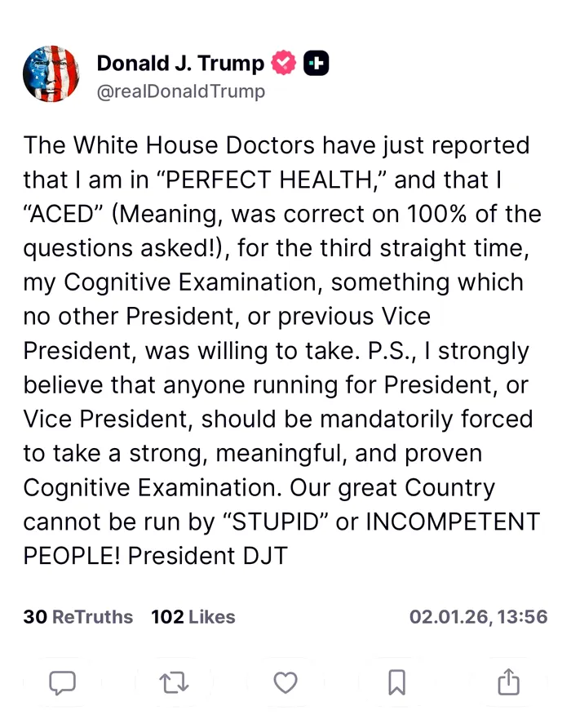
Task: Click the "President DJT" signature text
Action: (x=208, y=556)
